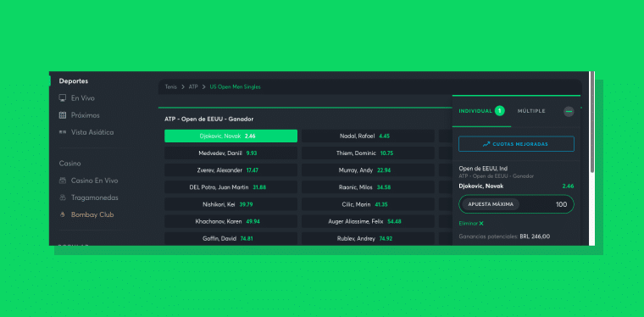Click Tenis in the breadcrumb
The height and width of the screenshot is (317, 644).
(170, 87)
